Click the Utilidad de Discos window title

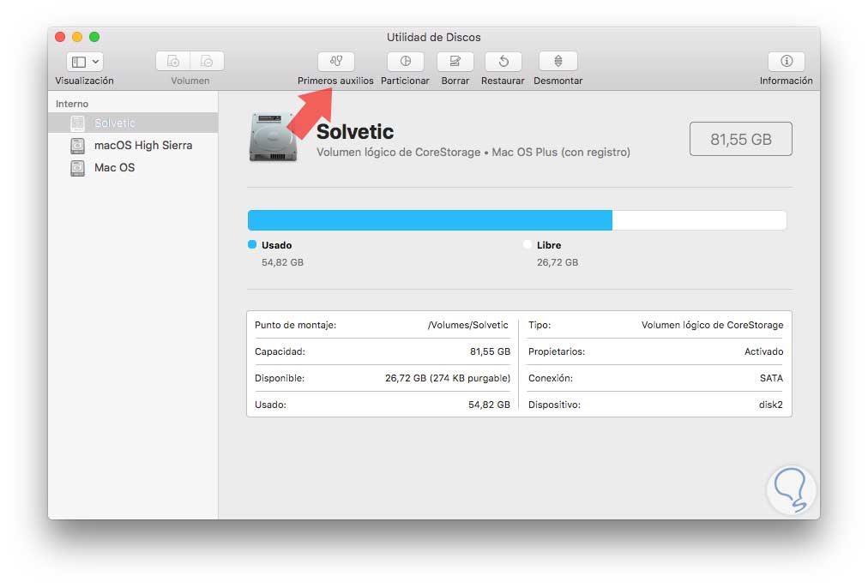tap(433, 37)
